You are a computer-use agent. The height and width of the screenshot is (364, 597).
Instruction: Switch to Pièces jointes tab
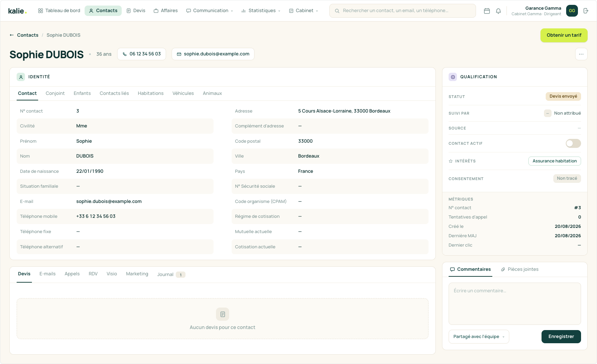pyautogui.click(x=520, y=269)
